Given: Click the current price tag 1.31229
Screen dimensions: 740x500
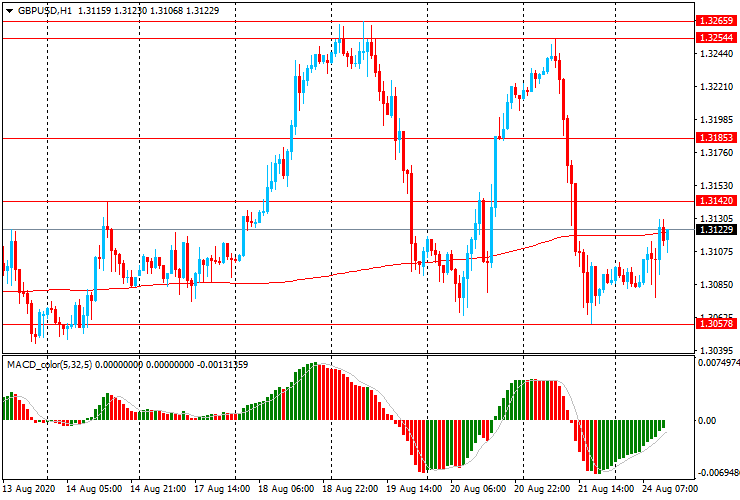Looking at the screenshot, I should [x=716, y=229].
